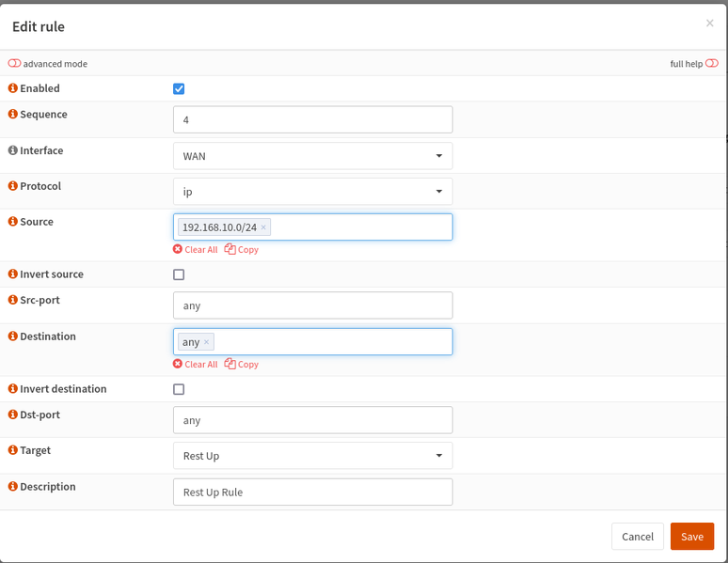Click Clear All under Source
The height and width of the screenshot is (563, 728).
pyautogui.click(x=196, y=250)
